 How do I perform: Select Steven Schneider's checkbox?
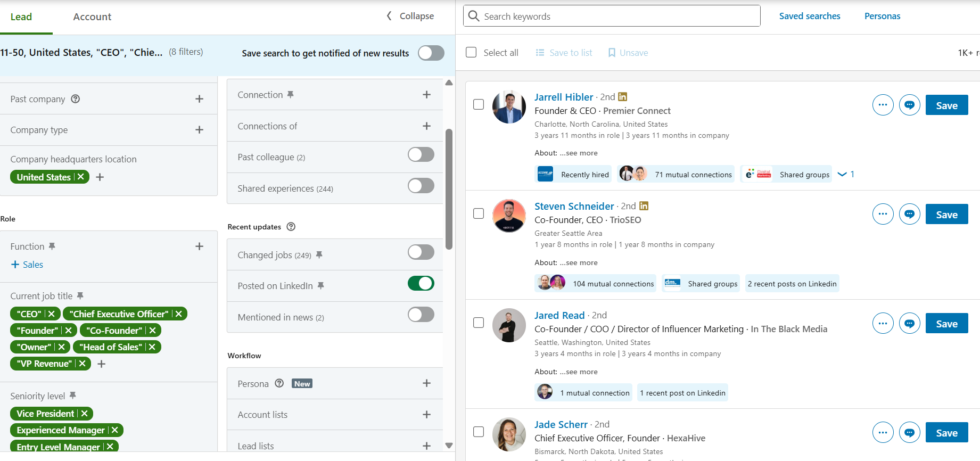coord(479,213)
